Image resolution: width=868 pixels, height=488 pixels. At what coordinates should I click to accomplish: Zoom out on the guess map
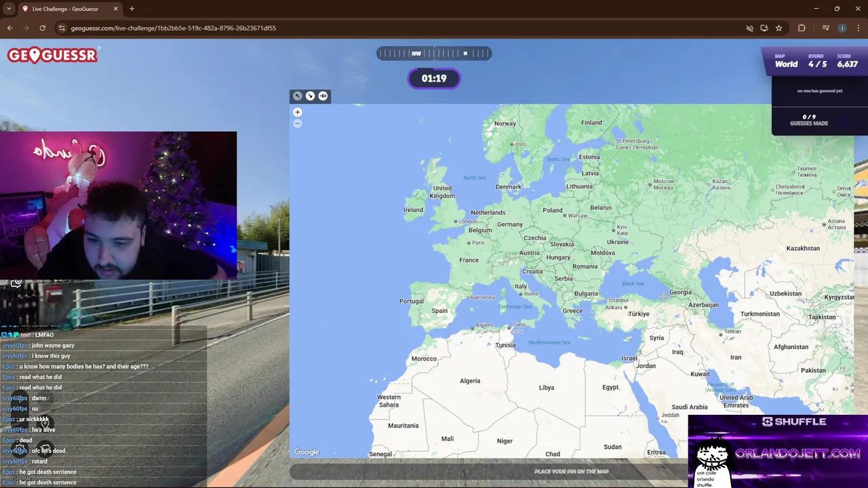pos(297,123)
